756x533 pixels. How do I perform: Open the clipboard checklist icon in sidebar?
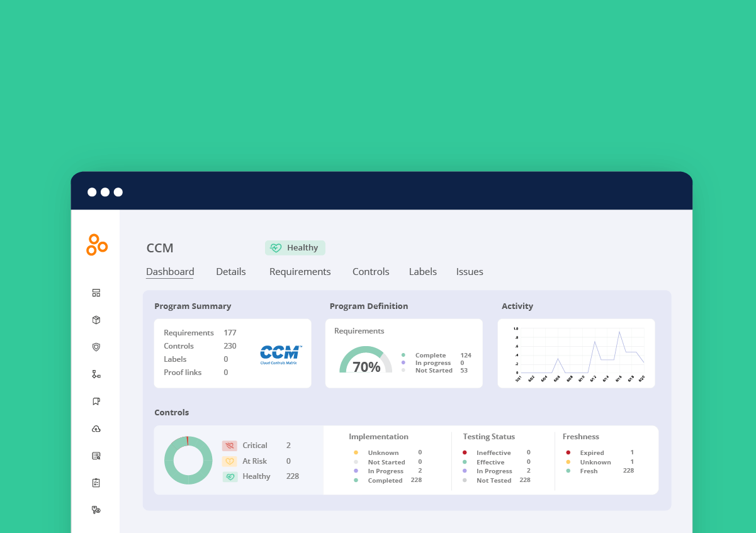[96, 483]
